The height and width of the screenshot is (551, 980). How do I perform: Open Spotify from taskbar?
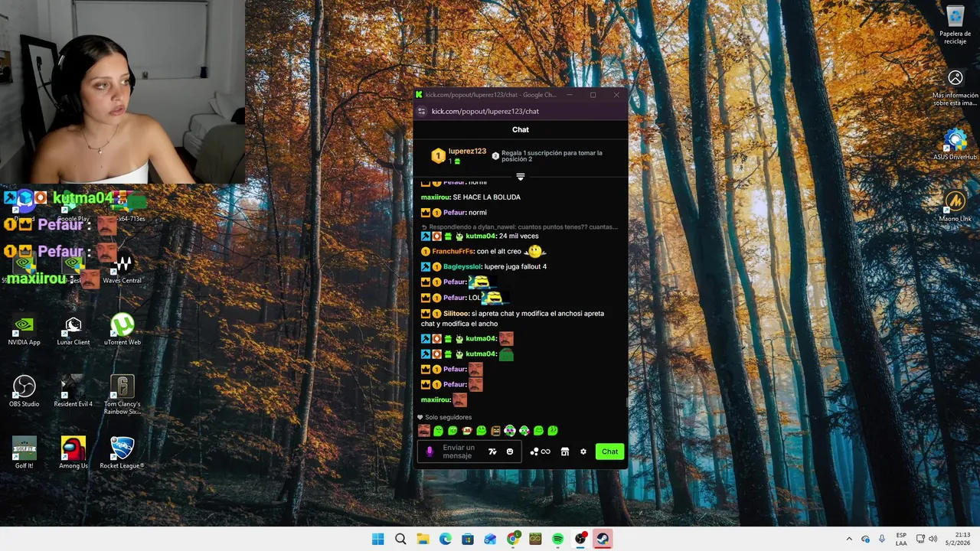[558, 539]
